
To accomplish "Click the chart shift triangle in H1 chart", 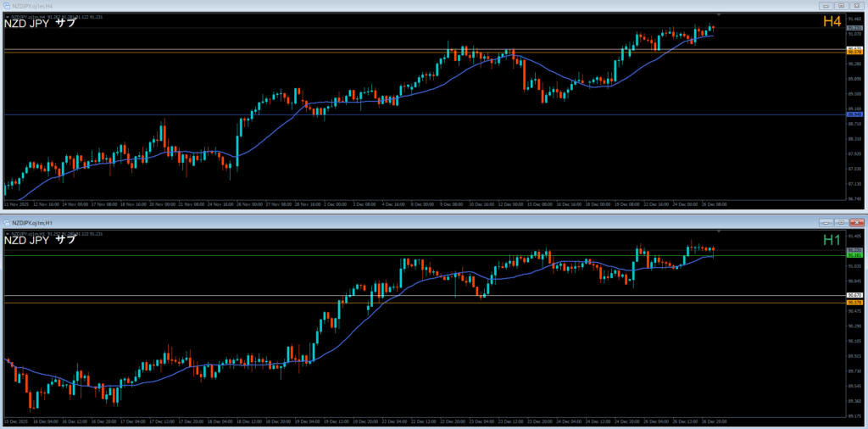I will pyautogui.click(x=719, y=231).
